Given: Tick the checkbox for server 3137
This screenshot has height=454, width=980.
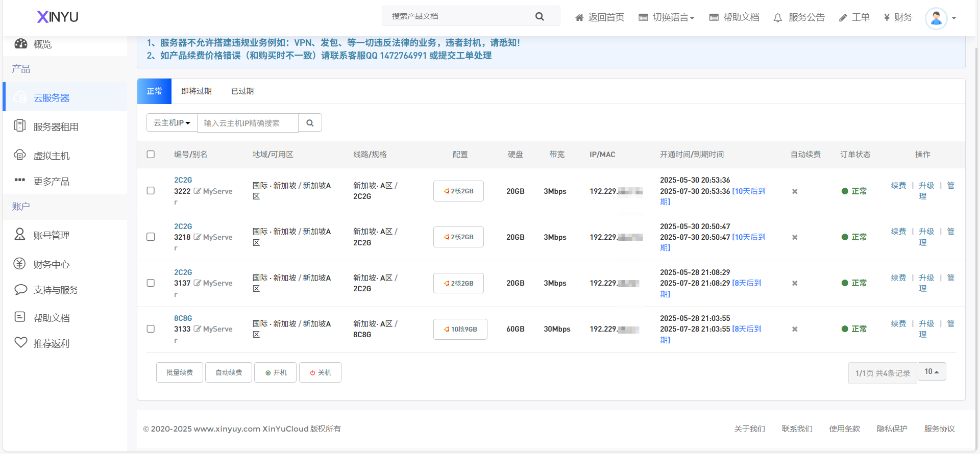Looking at the screenshot, I should (151, 283).
